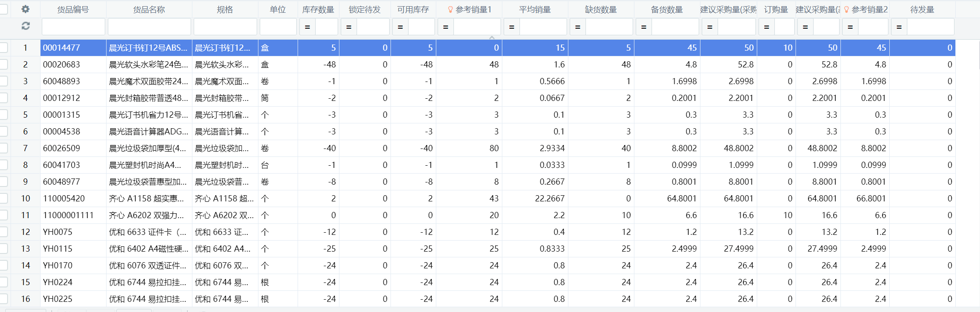Click the refresh arrows icon
Viewport: 980px width, 312px height.
(26, 26)
